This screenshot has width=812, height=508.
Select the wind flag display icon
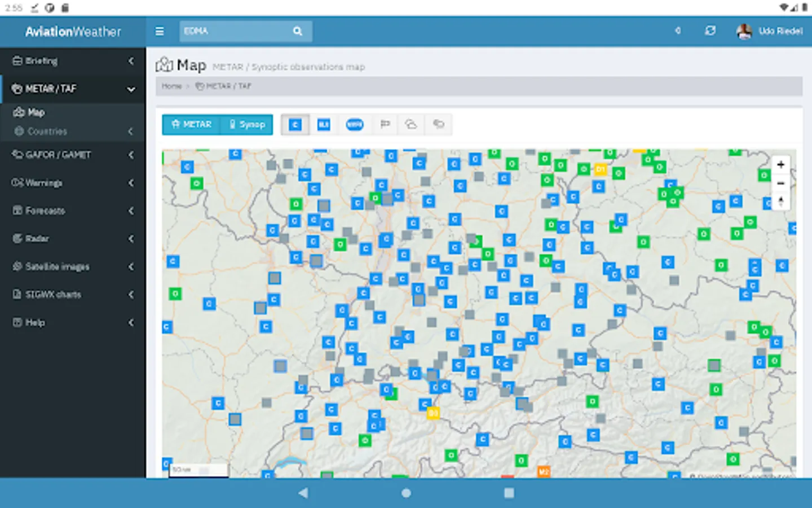point(385,125)
